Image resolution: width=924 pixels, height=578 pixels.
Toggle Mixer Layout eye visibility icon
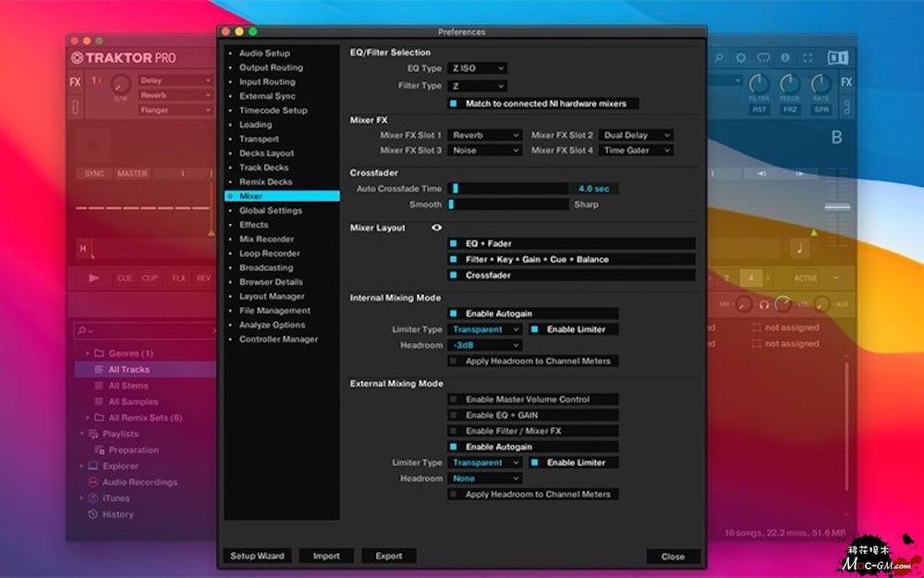(436, 228)
